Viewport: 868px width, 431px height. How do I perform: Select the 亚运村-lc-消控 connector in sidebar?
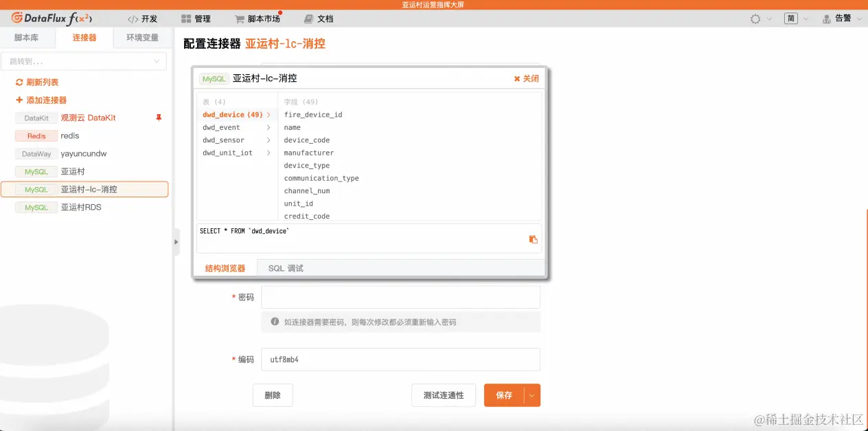[84, 189]
